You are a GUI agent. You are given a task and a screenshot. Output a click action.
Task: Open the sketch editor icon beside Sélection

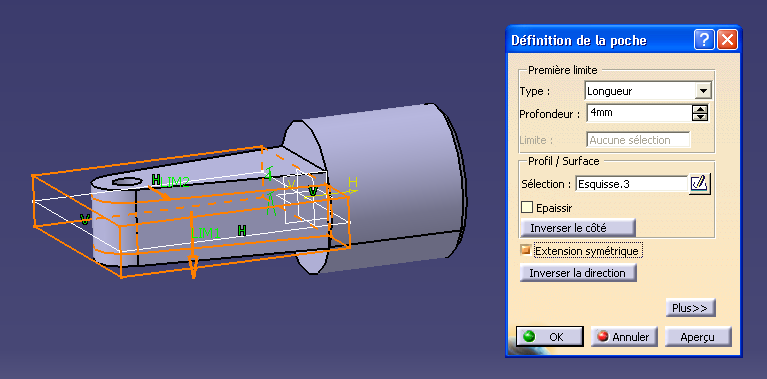tap(699, 184)
